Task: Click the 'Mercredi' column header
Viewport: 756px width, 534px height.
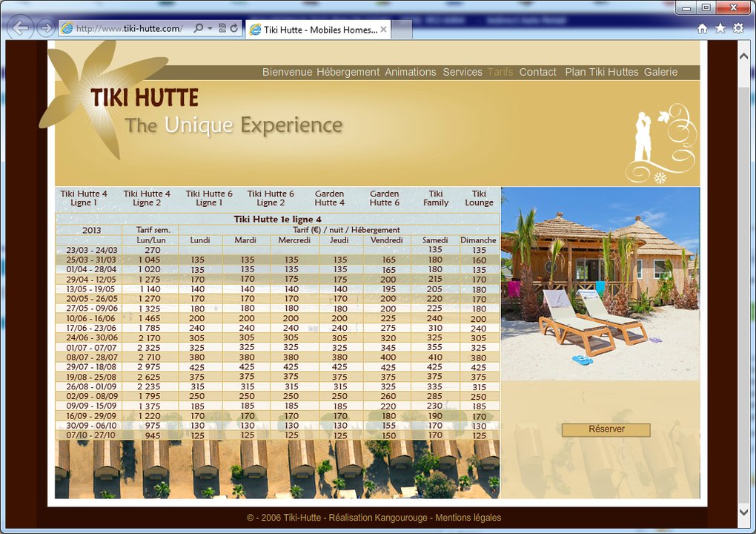Action: click(x=294, y=240)
